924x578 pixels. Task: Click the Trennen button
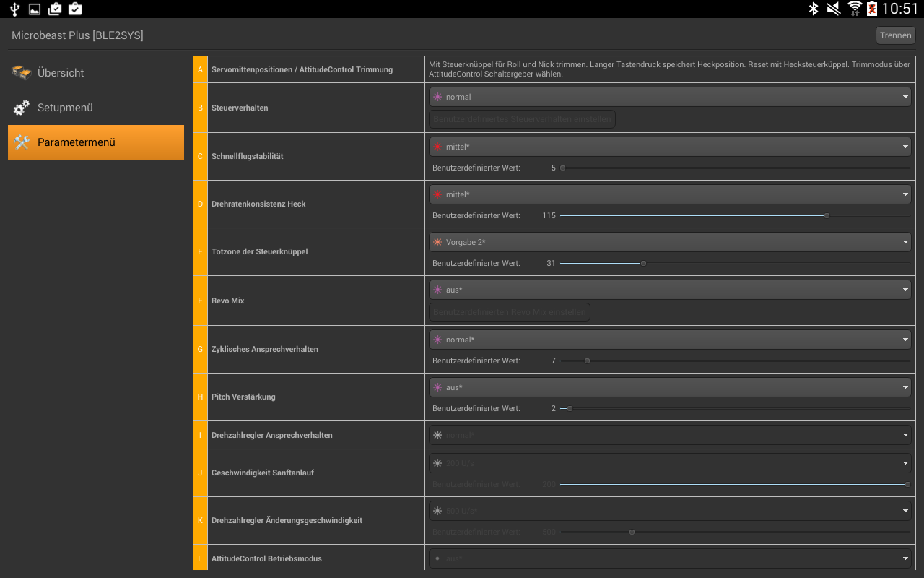point(896,35)
